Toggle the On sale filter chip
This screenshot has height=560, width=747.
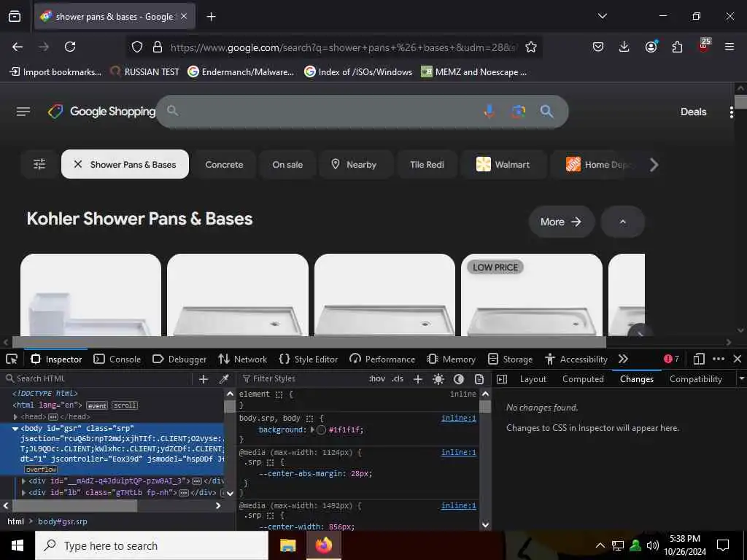[x=287, y=164]
